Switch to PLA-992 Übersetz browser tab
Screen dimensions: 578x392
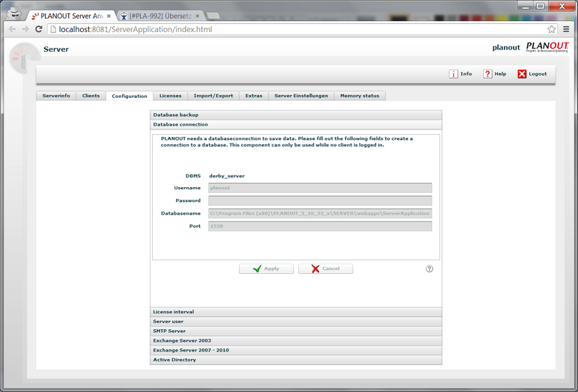pyautogui.click(x=160, y=16)
